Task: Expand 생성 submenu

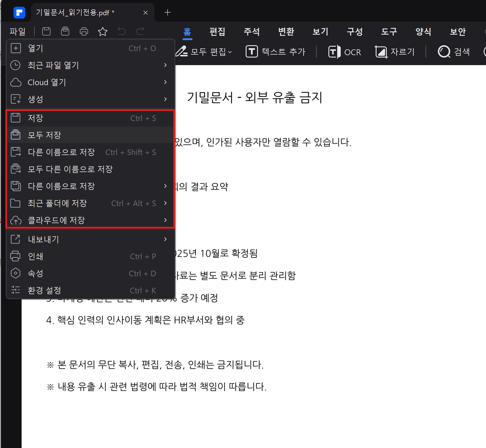Action: 91,99
